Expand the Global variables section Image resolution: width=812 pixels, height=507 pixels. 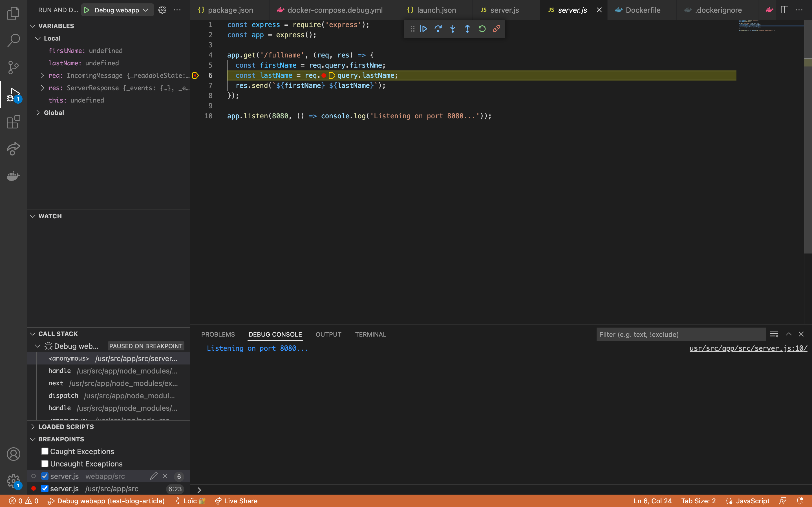37,112
